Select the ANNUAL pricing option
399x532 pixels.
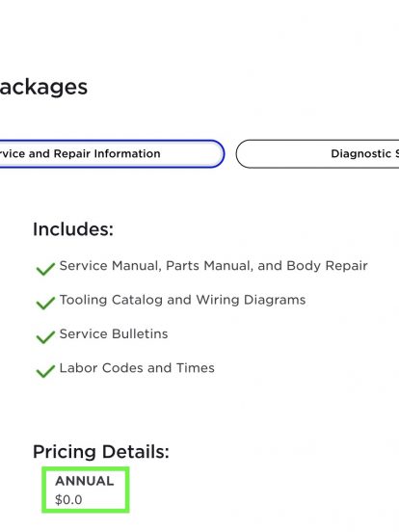(86, 490)
